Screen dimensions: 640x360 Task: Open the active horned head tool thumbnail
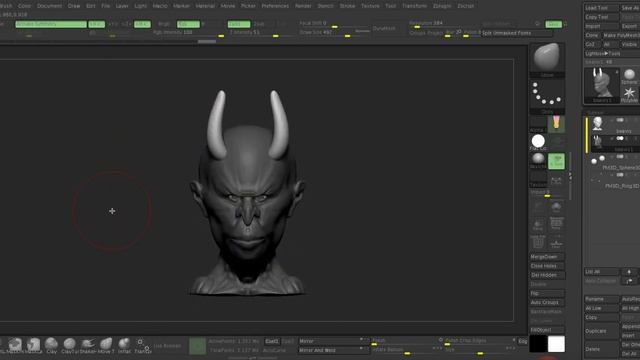click(602, 85)
